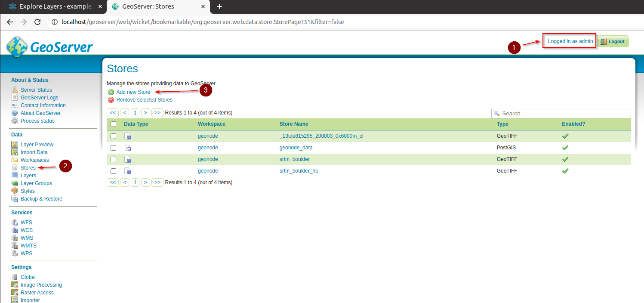
Task: Go to next page using top > button
Action: 146,113
